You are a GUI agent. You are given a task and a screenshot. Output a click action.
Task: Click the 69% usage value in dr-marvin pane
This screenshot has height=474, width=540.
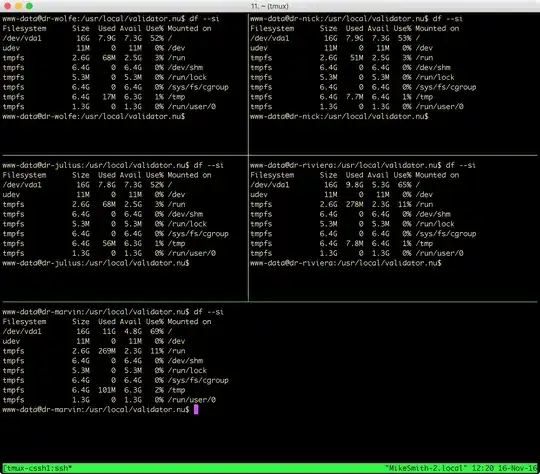pyautogui.click(x=157, y=332)
